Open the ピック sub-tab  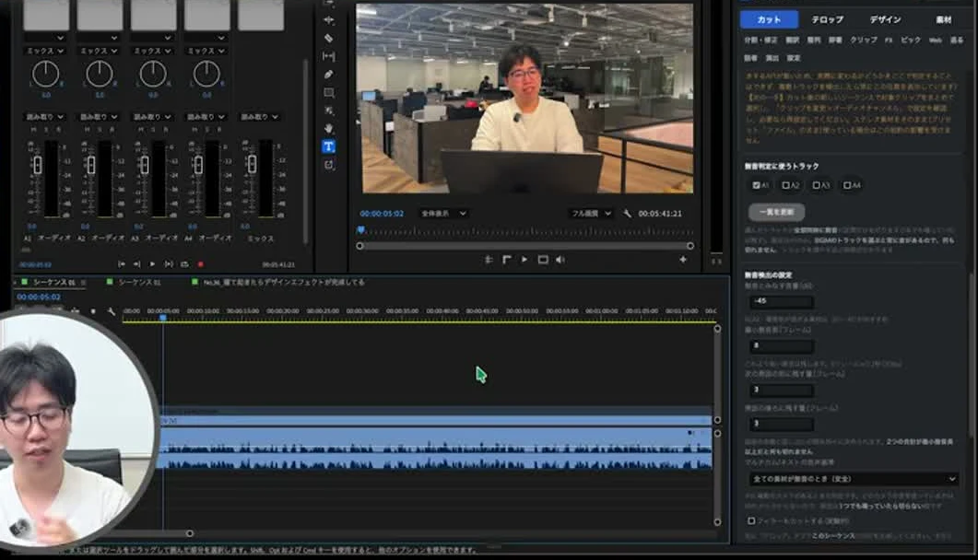click(911, 40)
